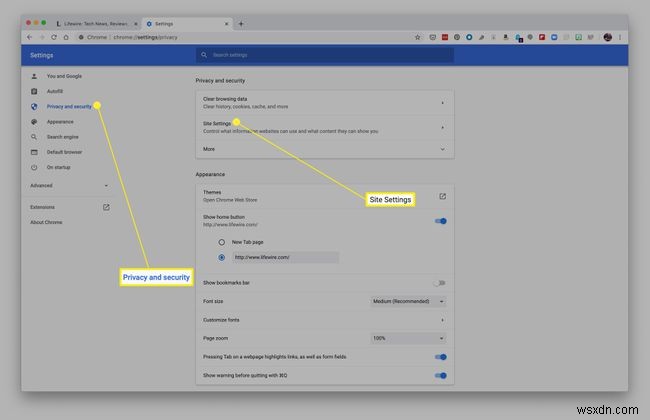Open Customize fonts via its arrow
This screenshot has width=650, height=420.
pyautogui.click(x=442, y=320)
